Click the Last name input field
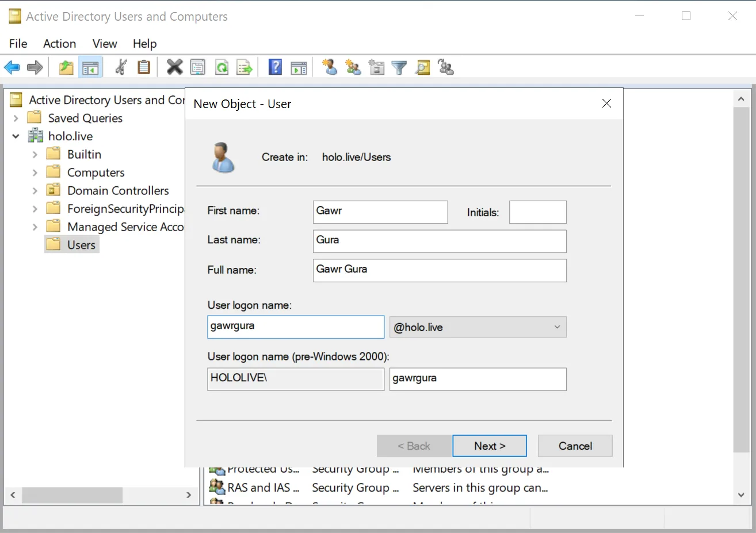This screenshot has height=533, width=756. tap(440, 241)
